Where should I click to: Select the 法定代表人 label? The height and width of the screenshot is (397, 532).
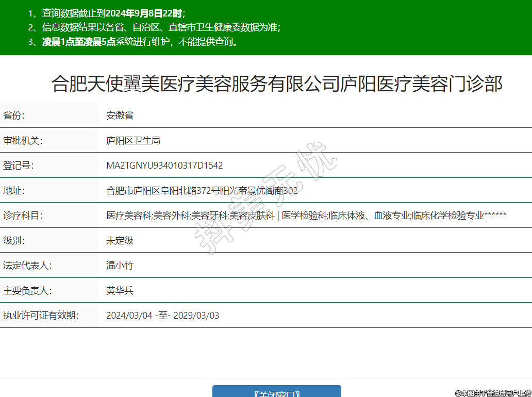pos(27,266)
